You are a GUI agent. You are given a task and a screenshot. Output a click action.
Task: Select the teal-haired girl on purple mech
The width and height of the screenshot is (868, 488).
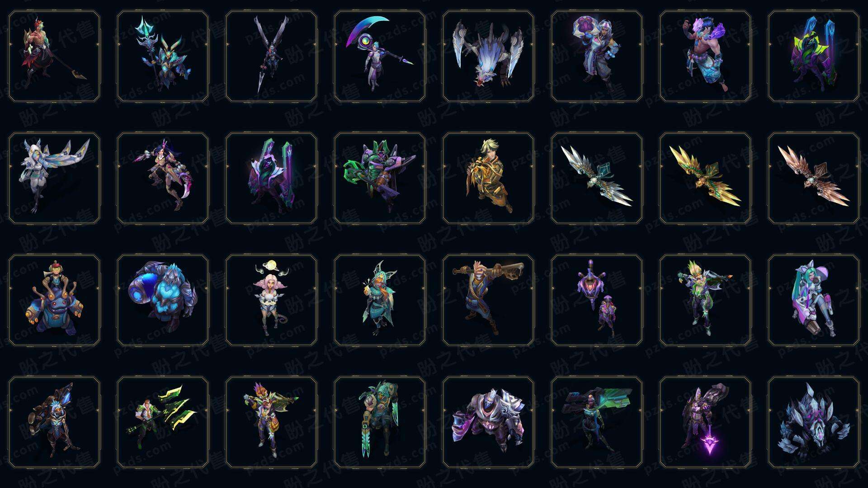814,300
